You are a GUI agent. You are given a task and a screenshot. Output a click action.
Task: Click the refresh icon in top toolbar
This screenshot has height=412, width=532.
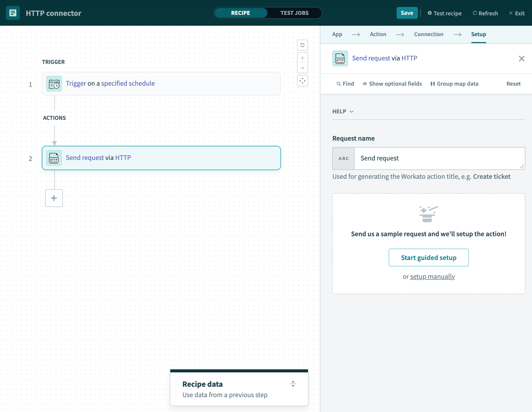(475, 13)
